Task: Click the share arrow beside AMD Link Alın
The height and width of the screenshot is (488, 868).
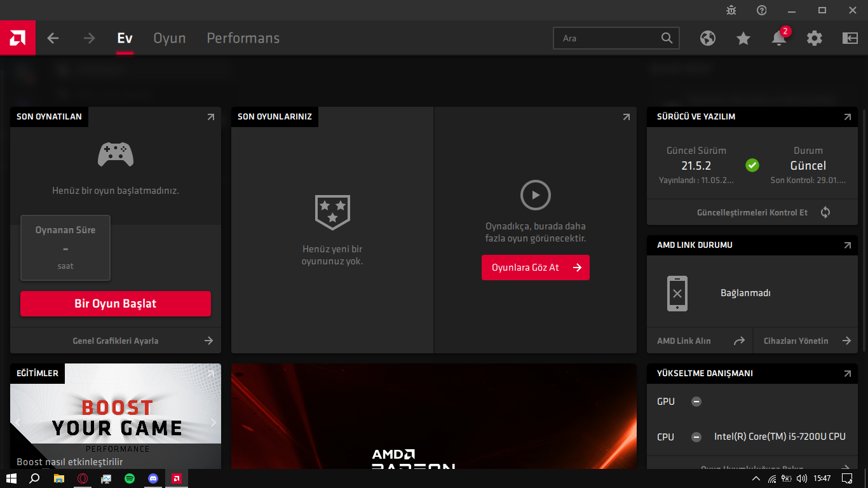Action: click(739, 341)
